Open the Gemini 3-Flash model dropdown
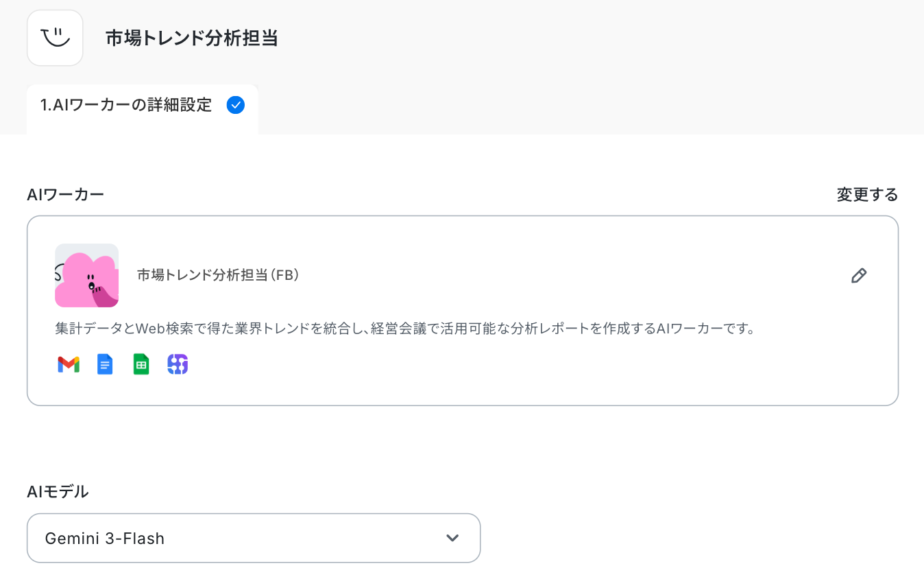Image resolution: width=924 pixels, height=579 pixels. 254,538
